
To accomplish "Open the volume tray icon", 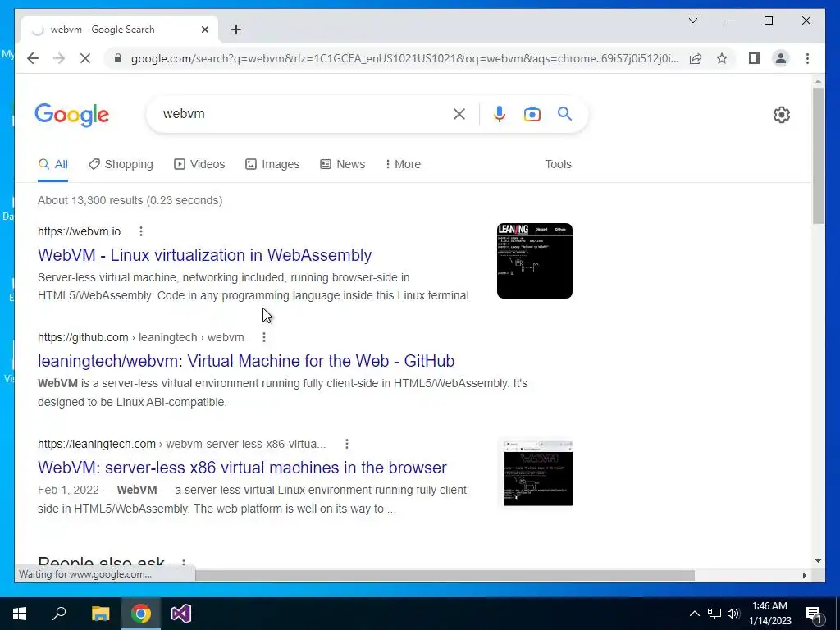I will point(733,614).
